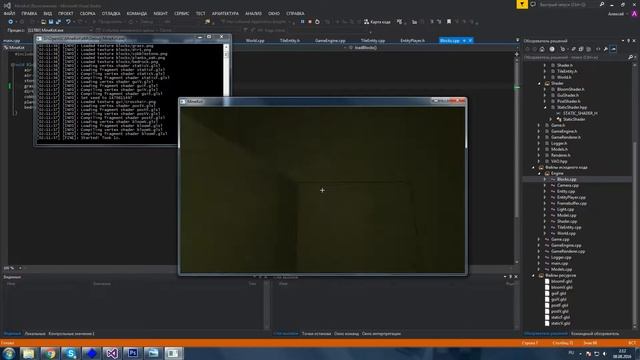The width and height of the screenshot is (640, 360).
Task: Collapse the Engine source folder
Action: coord(539,173)
